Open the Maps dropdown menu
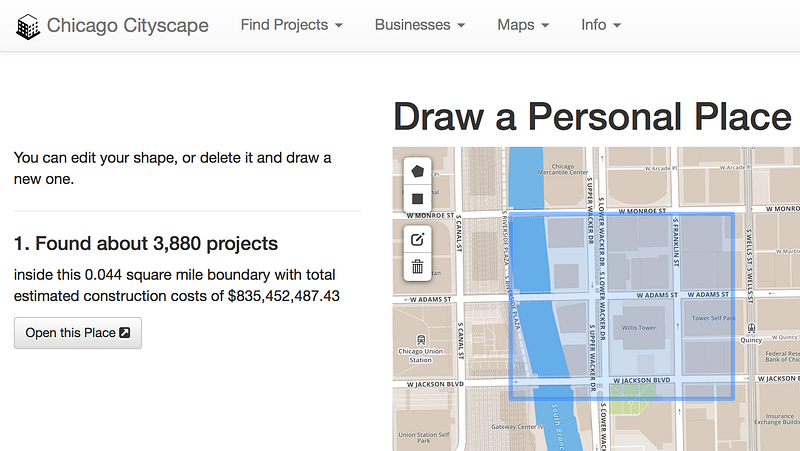The image size is (800, 451). [523, 25]
